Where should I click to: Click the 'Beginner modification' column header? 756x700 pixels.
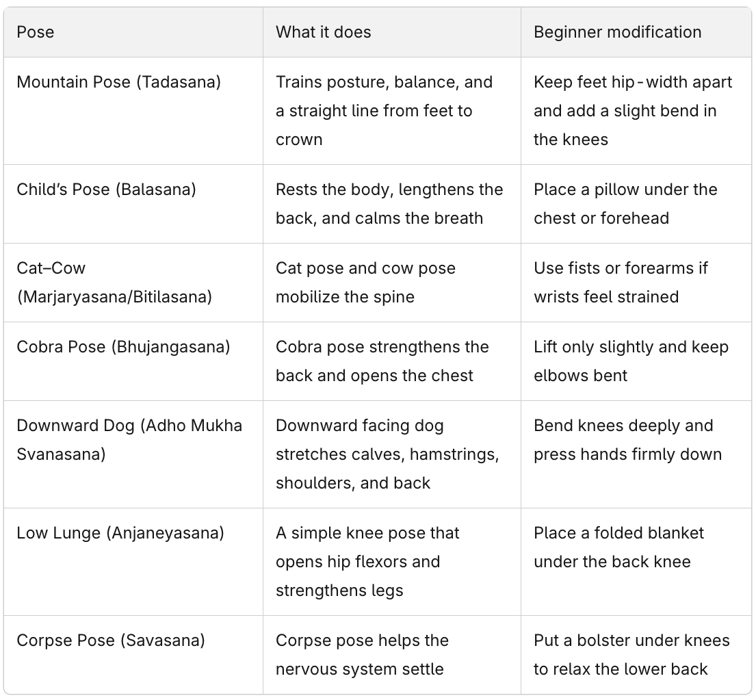click(x=636, y=32)
